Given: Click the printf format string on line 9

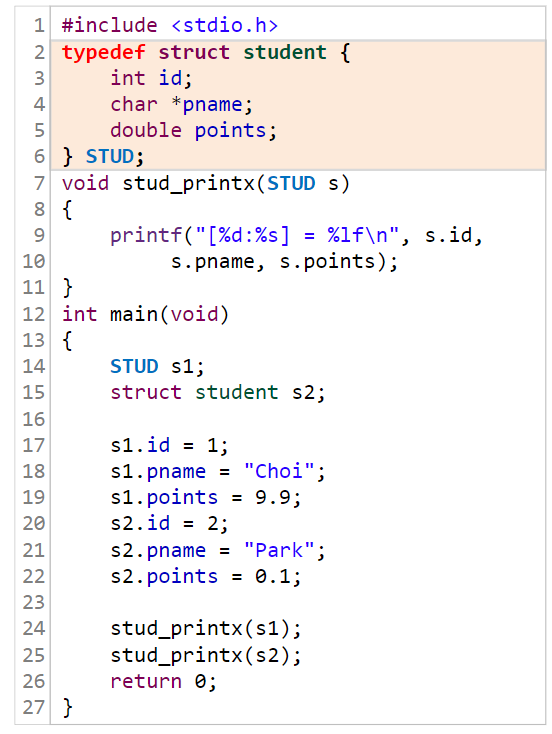Looking at the screenshot, I should (x=297, y=235).
